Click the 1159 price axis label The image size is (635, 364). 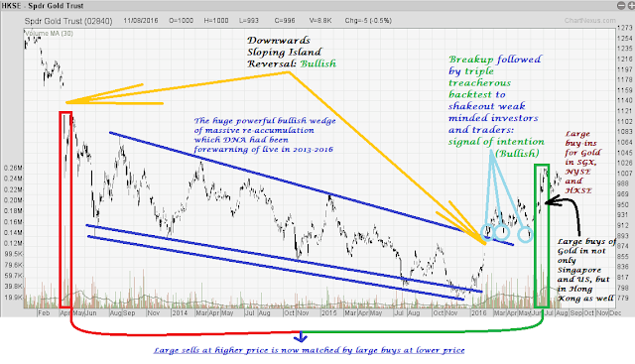(625, 90)
